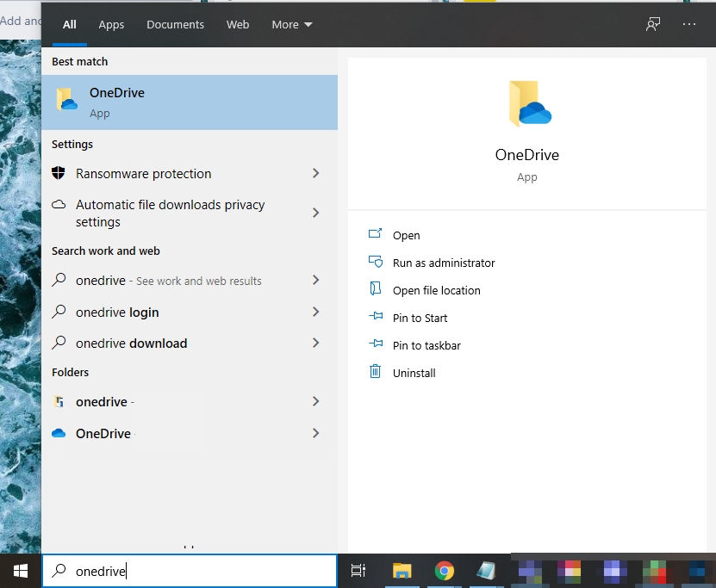This screenshot has height=588, width=716.
Task: Click the magnifier icon in search box
Action: (59, 570)
